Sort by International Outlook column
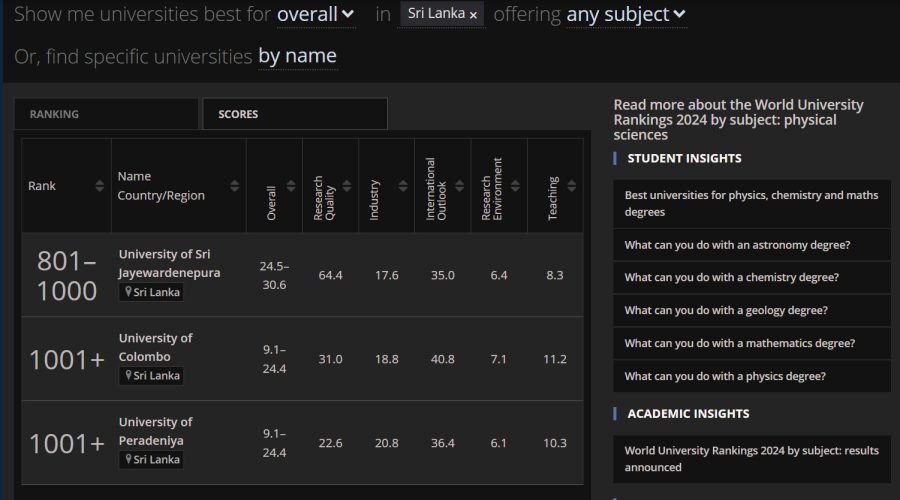Screen dimensions: 900x500 (x=458, y=186)
